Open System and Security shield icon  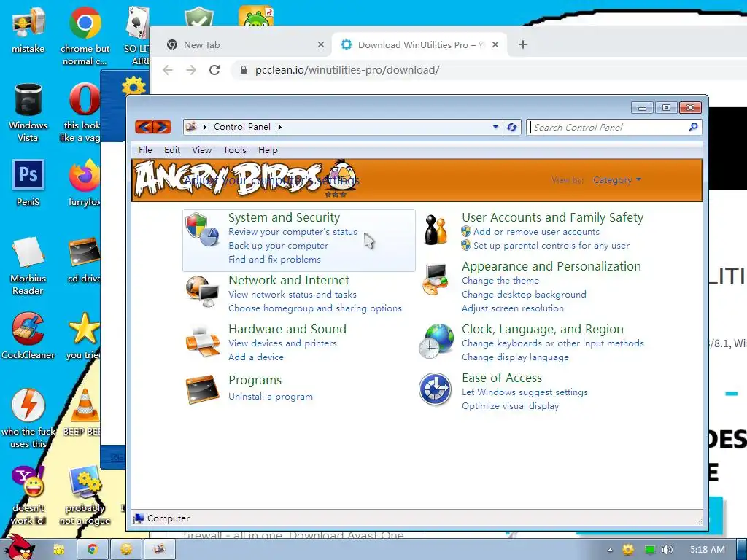pyautogui.click(x=202, y=230)
